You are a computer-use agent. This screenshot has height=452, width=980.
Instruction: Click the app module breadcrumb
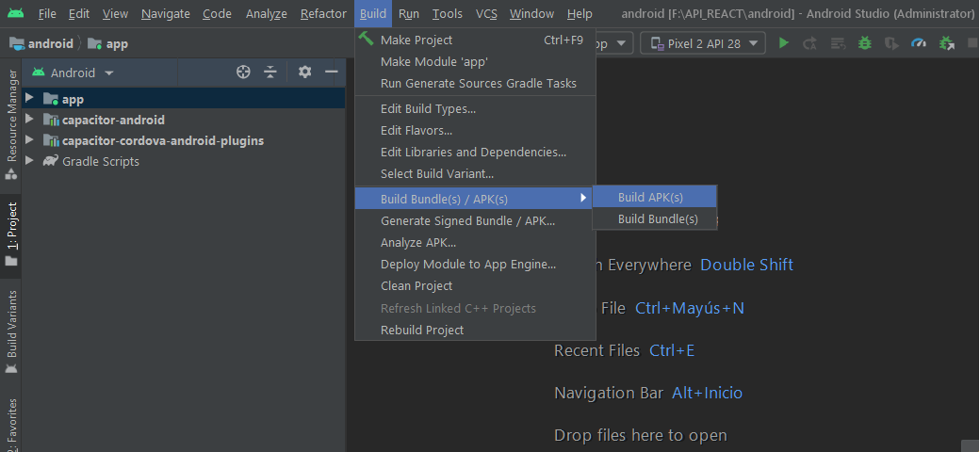pyautogui.click(x=107, y=43)
